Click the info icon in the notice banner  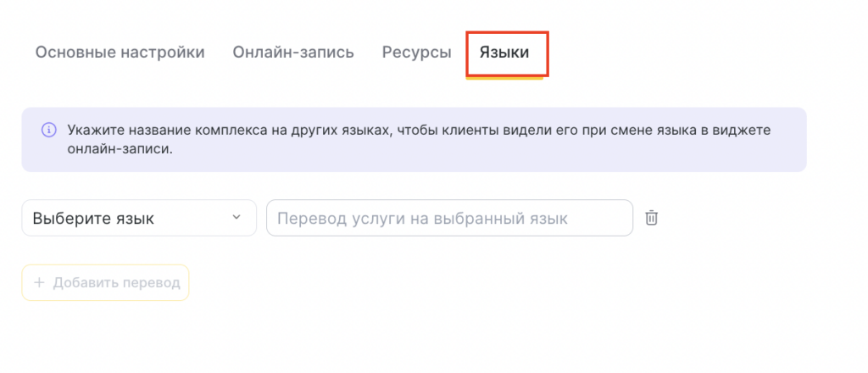[48, 131]
